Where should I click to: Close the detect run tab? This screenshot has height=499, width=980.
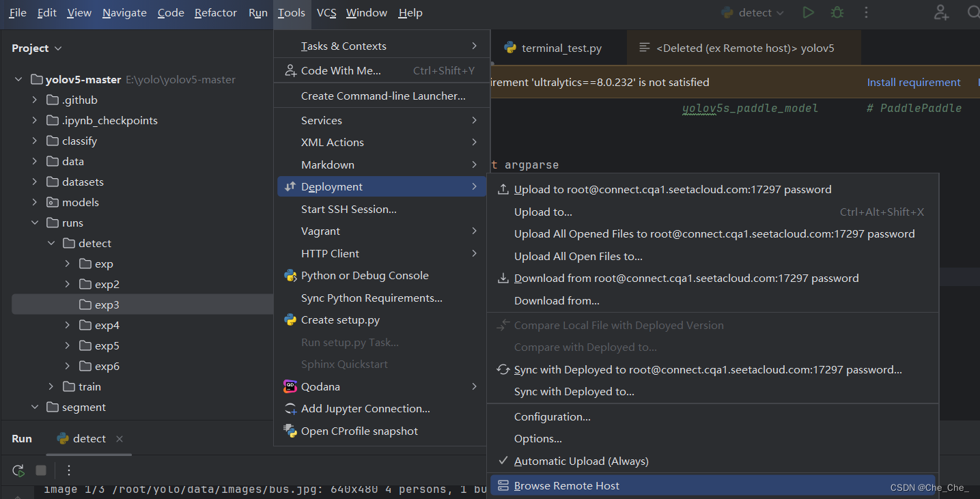pyautogui.click(x=120, y=439)
